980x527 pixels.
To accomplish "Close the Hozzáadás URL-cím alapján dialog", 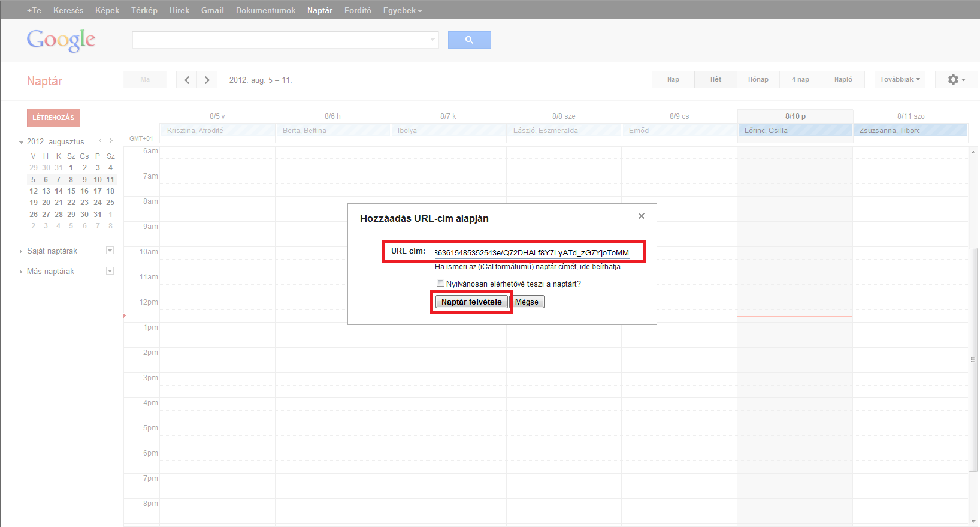I will [642, 216].
